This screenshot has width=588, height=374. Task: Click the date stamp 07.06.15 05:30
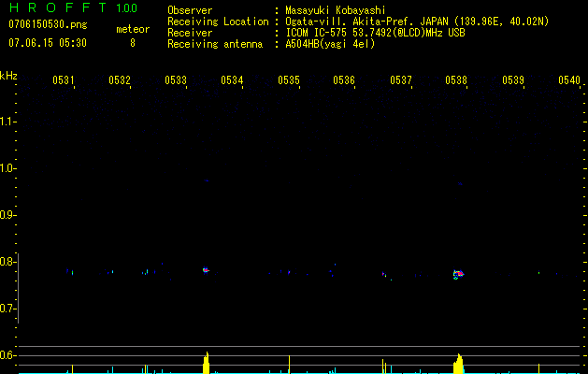click(x=48, y=43)
